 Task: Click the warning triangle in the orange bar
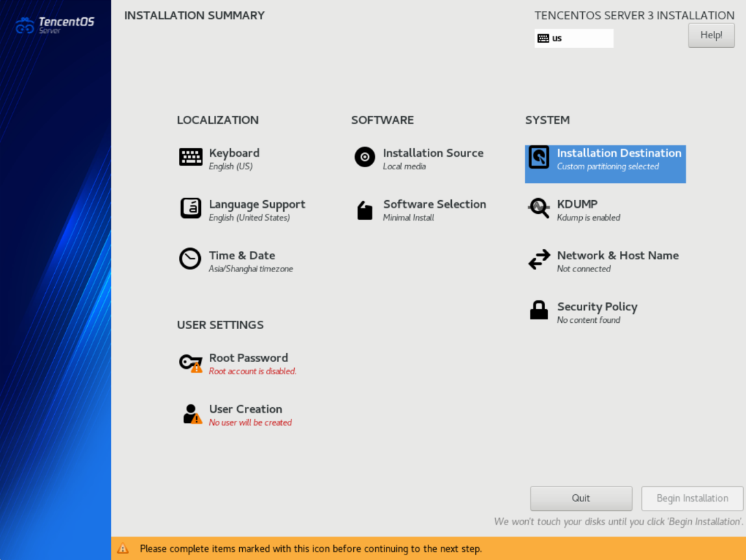[x=123, y=548]
